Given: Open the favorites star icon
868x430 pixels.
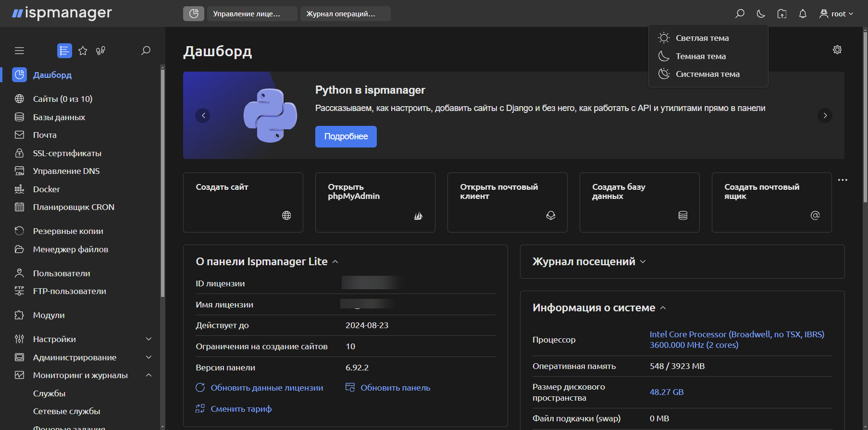Looking at the screenshot, I should click(x=83, y=50).
